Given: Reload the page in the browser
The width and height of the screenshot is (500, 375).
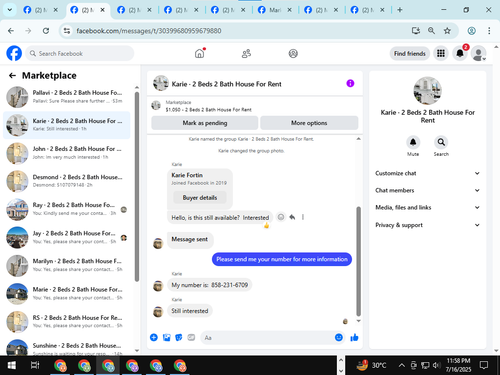Looking at the screenshot, I should coord(46,31).
